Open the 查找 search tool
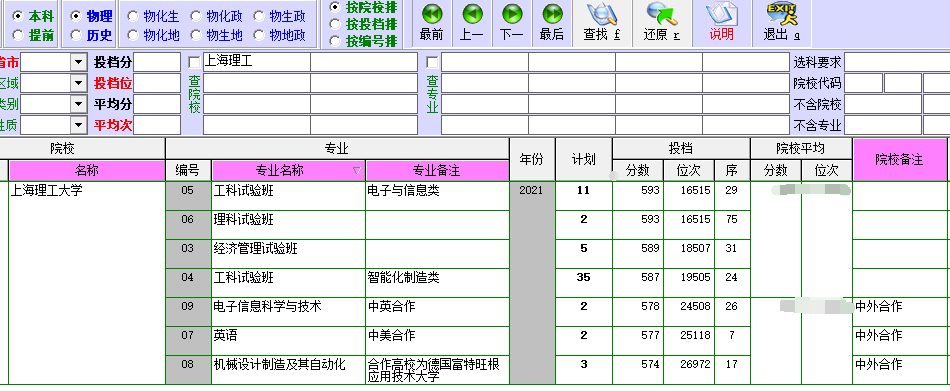Screen dimensions: 950x391 point(602,23)
